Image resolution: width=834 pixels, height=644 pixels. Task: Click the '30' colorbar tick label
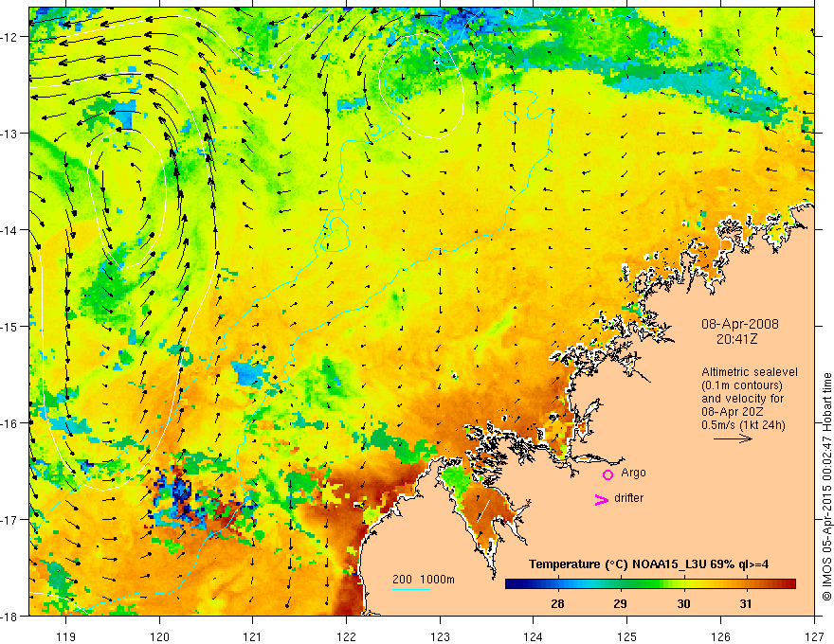click(x=683, y=604)
